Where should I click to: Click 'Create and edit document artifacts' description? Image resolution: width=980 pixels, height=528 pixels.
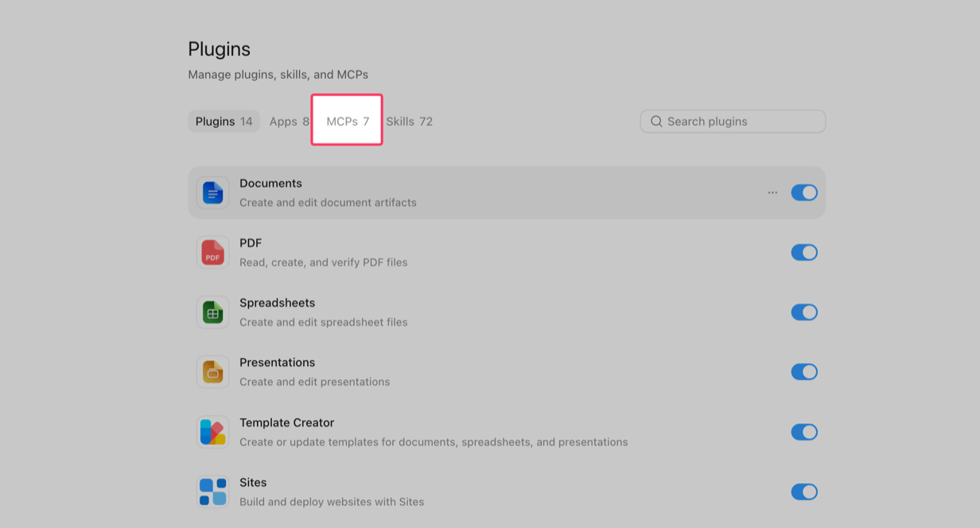(328, 203)
